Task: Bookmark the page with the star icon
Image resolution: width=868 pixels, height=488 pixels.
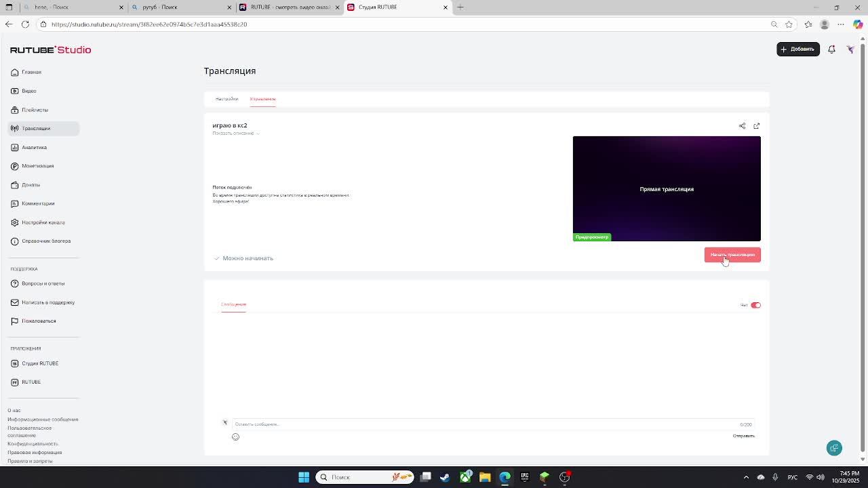Action: pyautogui.click(x=789, y=24)
